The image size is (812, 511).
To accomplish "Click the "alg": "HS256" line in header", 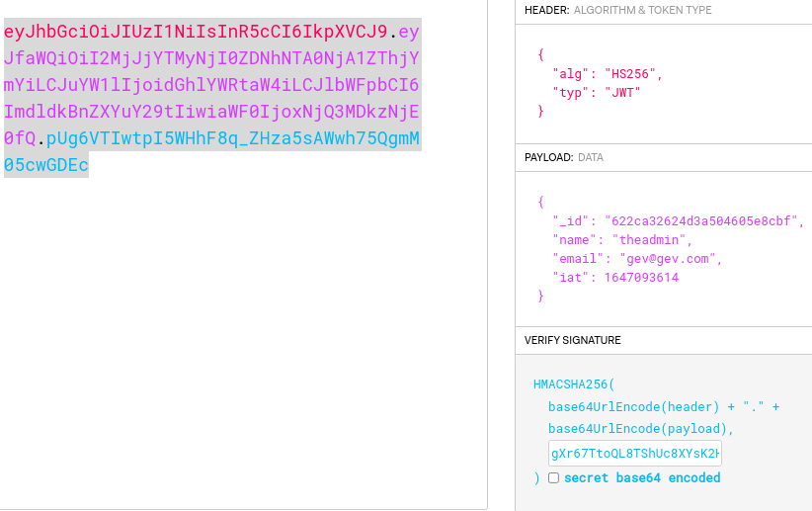I will pyautogui.click(x=608, y=74).
